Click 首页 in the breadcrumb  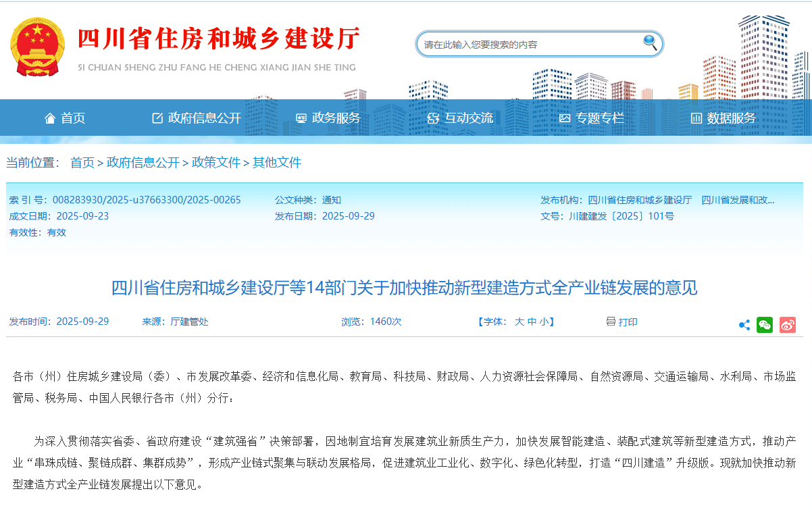coord(82,163)
